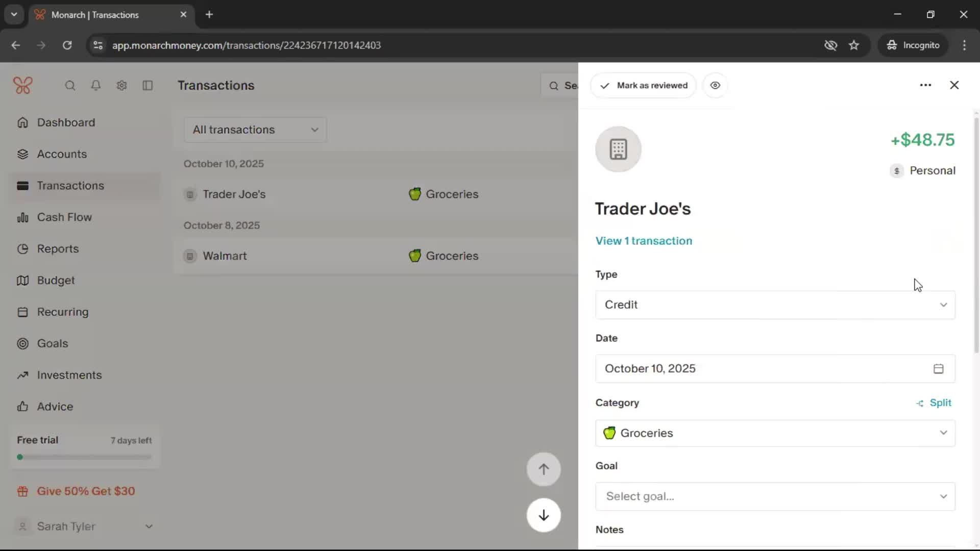Open settings gear icon in sidebar
The height and width of the screenshot is (551, 980).
[121, 86]
